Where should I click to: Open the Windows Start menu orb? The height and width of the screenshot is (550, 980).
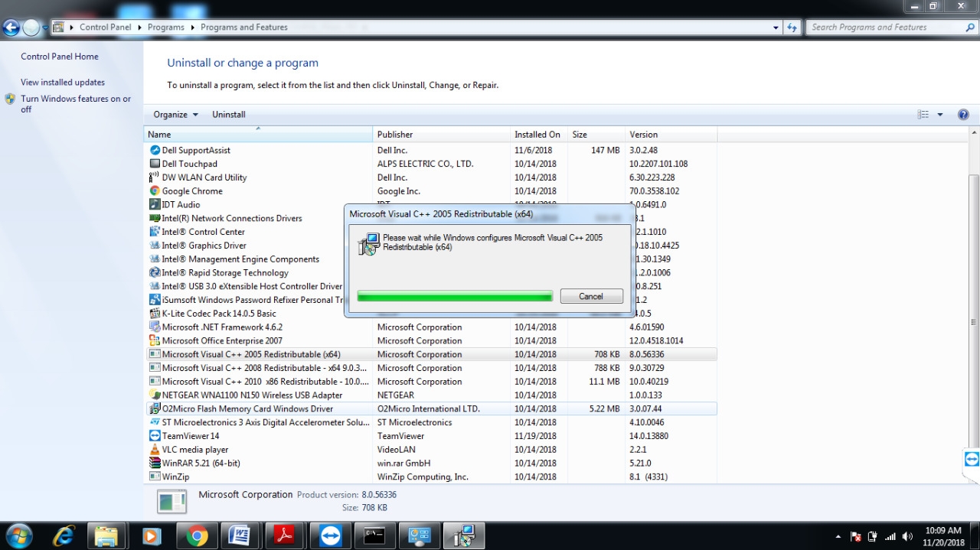point(18,536)
